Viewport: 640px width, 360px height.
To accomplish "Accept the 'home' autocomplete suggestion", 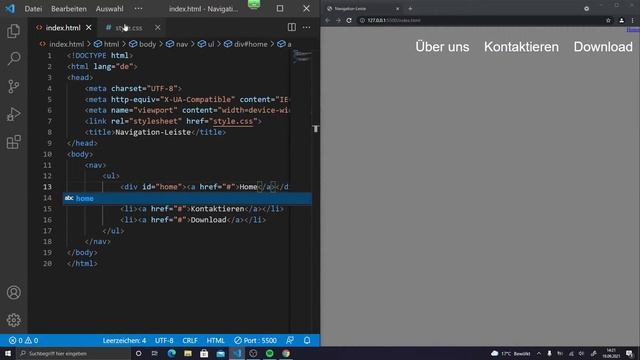I will (x=187, y=198).
